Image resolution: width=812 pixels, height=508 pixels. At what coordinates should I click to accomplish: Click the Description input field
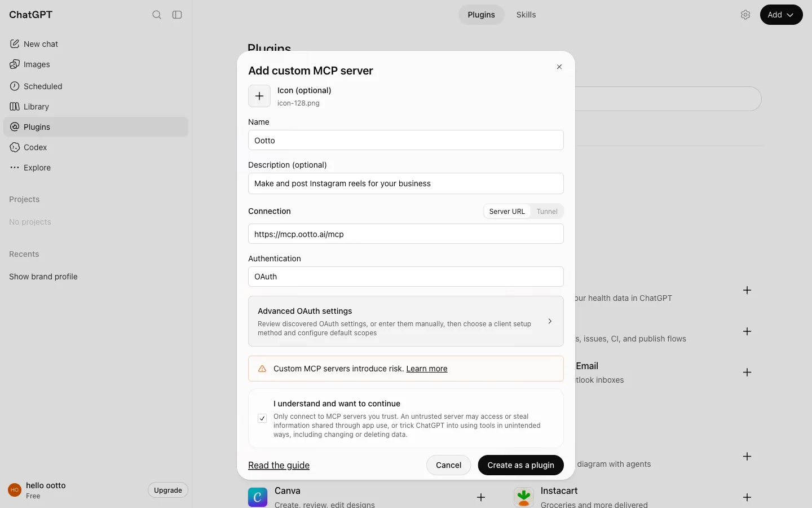point(406,183)
